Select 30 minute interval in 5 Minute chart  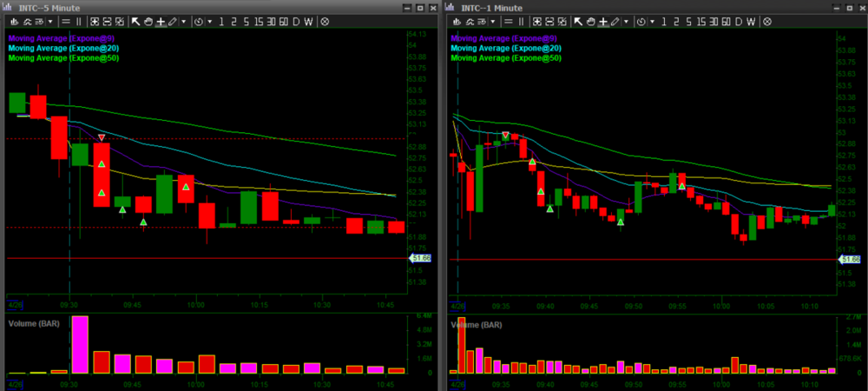click(272, 21)
